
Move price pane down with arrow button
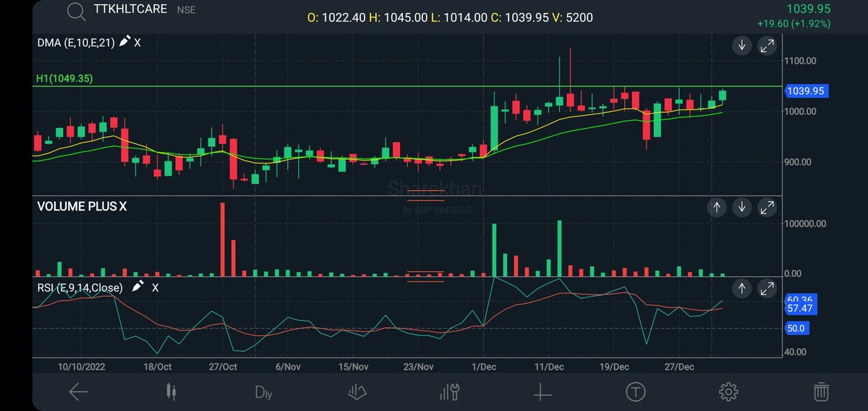pyautogui.click(x=742, y=46)
